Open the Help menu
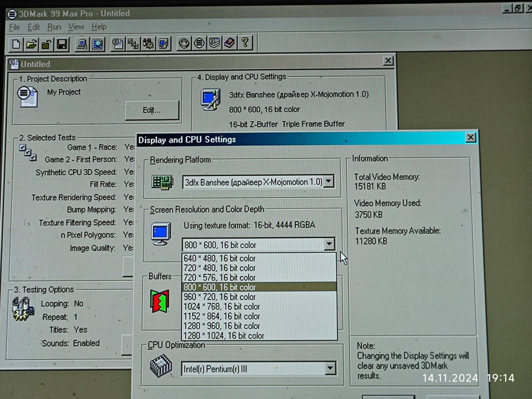 click(x=99, y=27)
